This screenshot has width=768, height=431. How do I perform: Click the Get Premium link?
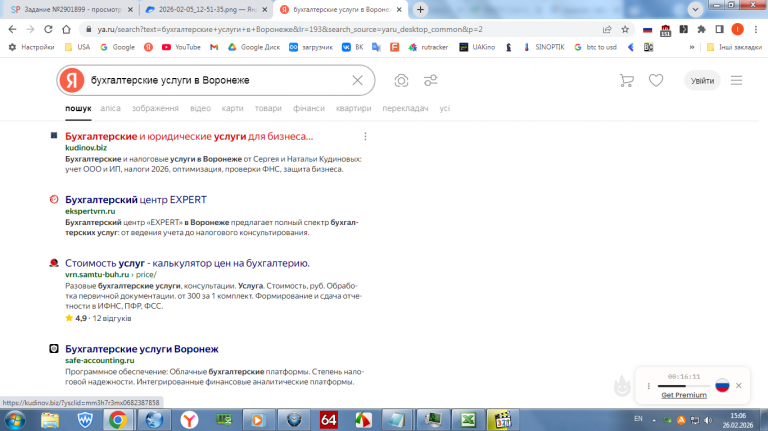pos(684,395)
